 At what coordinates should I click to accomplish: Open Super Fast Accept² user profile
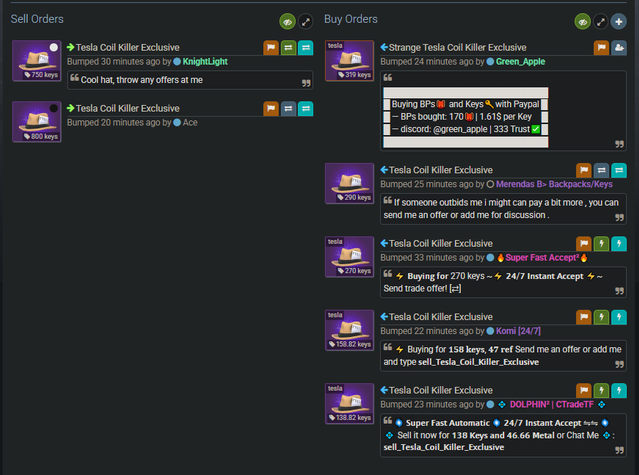tap(542, 257)
